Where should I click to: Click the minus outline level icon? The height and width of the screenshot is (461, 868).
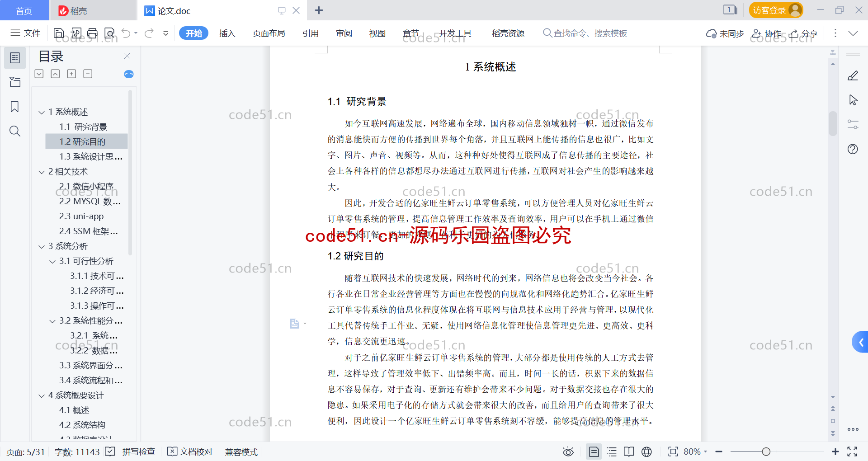(88, 74)
